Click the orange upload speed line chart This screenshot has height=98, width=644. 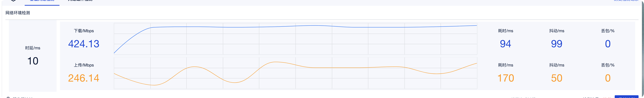(x=295, y=73)
